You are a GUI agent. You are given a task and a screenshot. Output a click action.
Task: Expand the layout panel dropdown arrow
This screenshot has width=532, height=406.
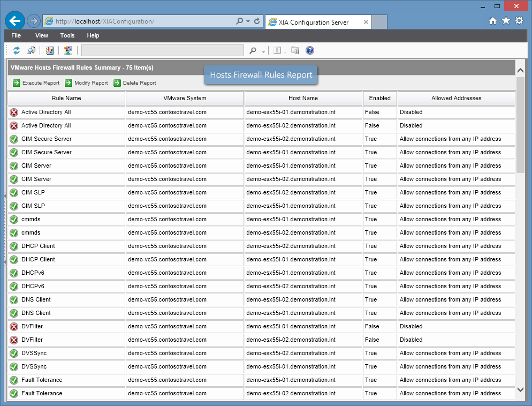coord(285,52)
